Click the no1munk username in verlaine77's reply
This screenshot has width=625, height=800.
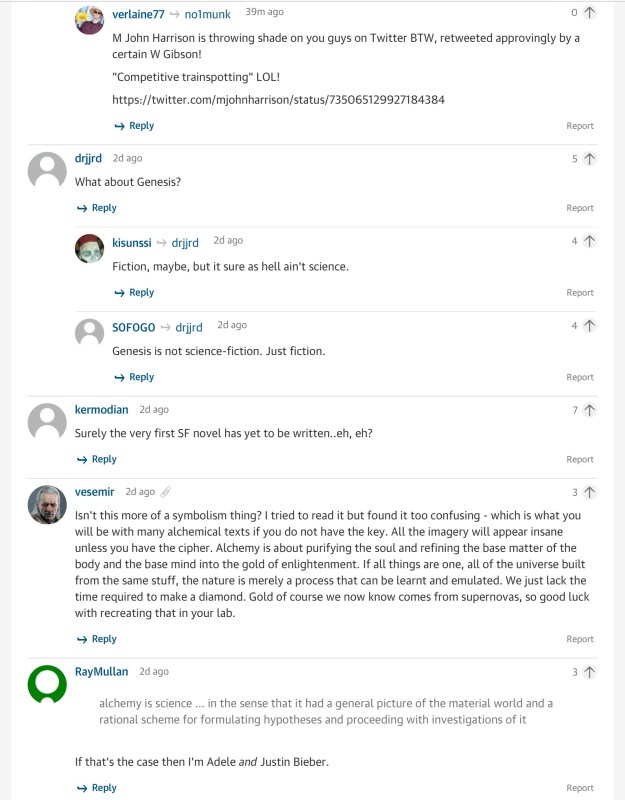[x=207, y=14]
